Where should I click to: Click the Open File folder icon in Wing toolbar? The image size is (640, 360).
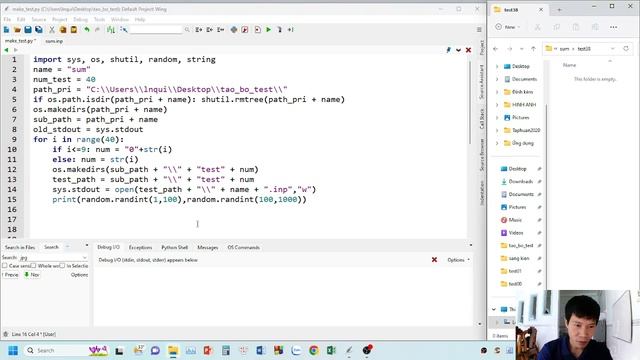tap(17, 29)
